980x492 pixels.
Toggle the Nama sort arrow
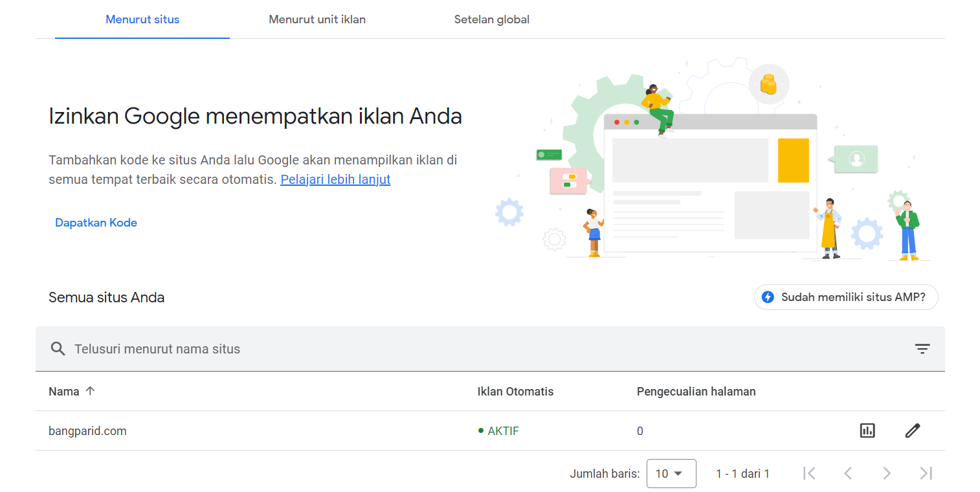click(90, 391)
